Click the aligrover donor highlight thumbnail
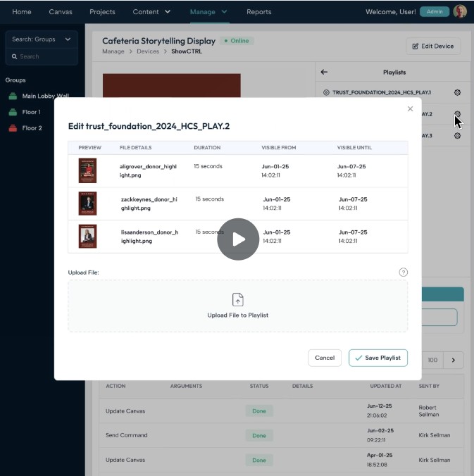The width and height of the screenshot is (474, 476). [87, 171]
